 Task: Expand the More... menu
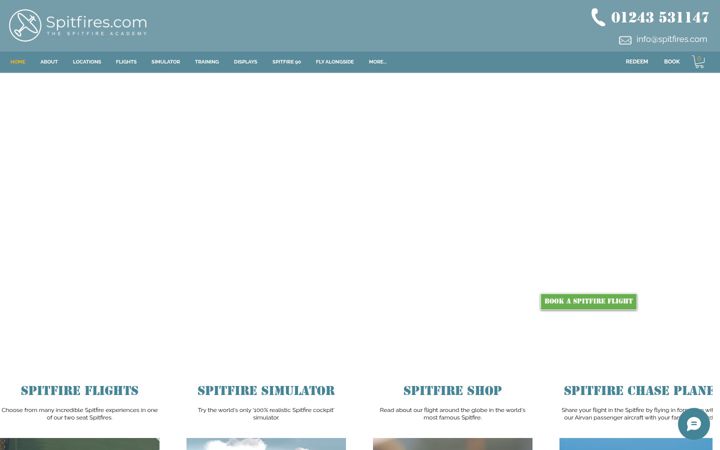pyautogui.click(x=377, y=62)
